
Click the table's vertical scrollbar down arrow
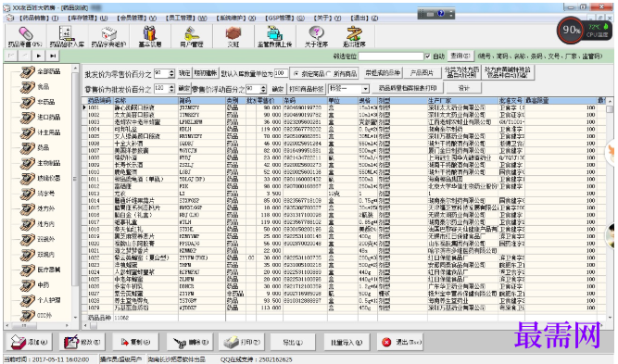[610, 317]
